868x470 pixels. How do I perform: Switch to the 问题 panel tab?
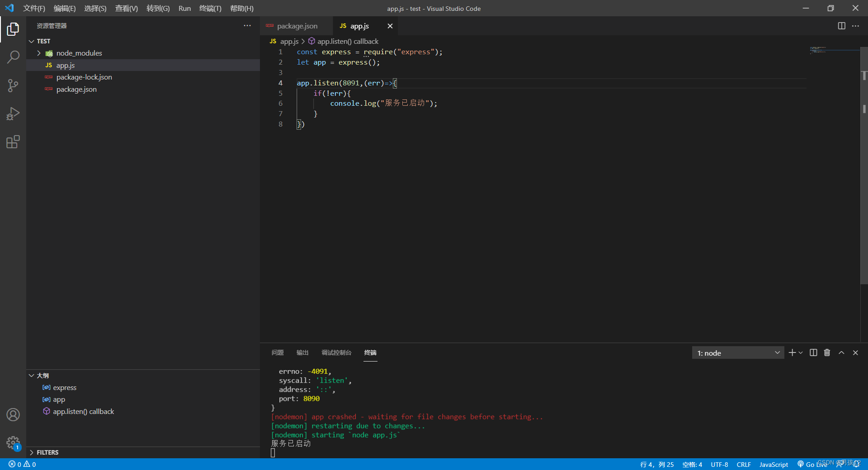[278, 352]
